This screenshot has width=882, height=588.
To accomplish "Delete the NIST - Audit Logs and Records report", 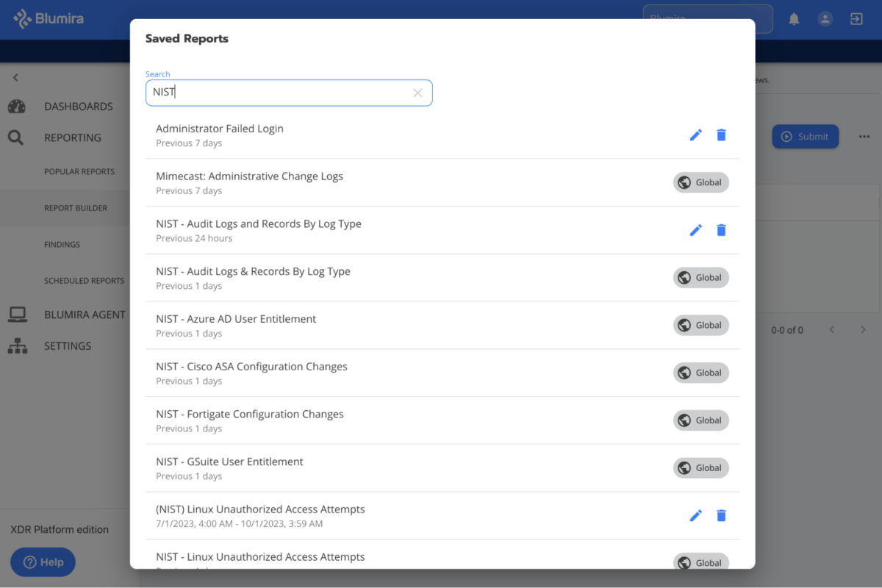I will [x=721, y=229].
